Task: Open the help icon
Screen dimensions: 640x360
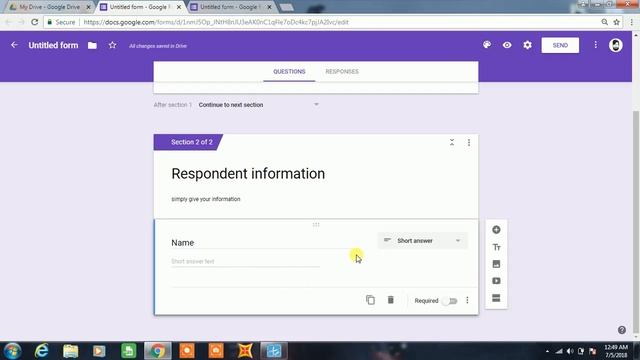Action: coord(622,330)
